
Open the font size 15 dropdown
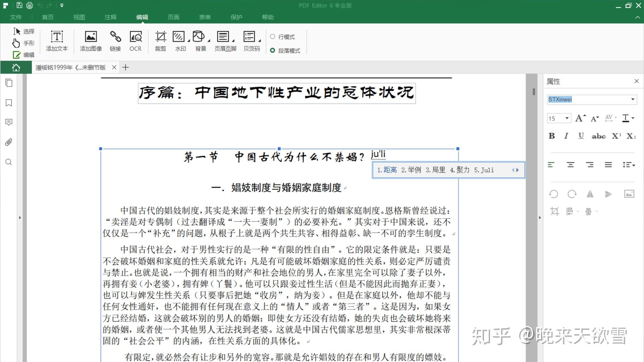(567, 118)
